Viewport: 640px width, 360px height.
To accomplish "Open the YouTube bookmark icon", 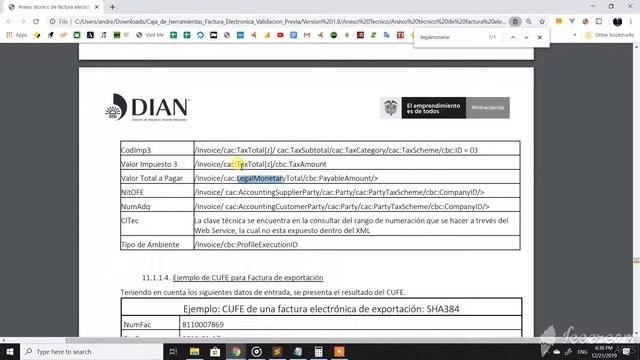I will point(280,36).
